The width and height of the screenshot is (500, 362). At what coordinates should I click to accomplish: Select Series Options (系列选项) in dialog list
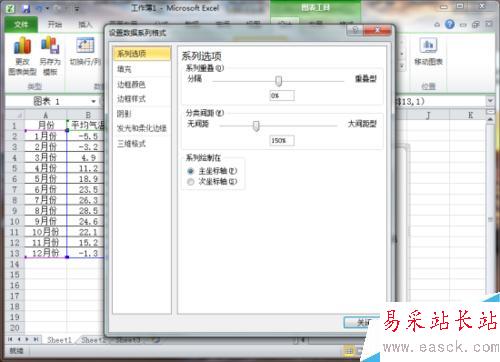[x=142, y=54]
